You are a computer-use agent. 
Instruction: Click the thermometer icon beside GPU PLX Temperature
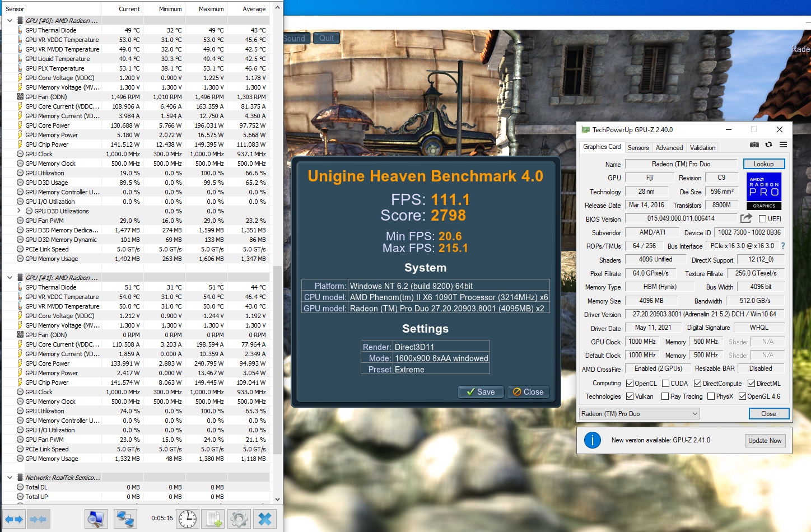[x=20, y=68]
